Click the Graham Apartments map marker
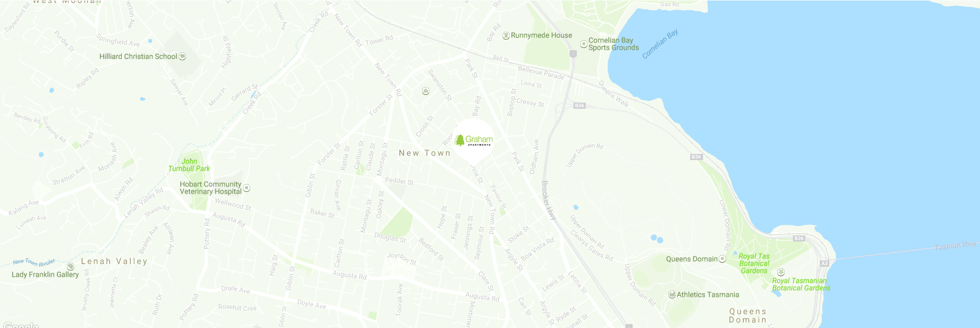Viewport: 980px width, 328px height. pyautogui.click(x=474, y=140)
